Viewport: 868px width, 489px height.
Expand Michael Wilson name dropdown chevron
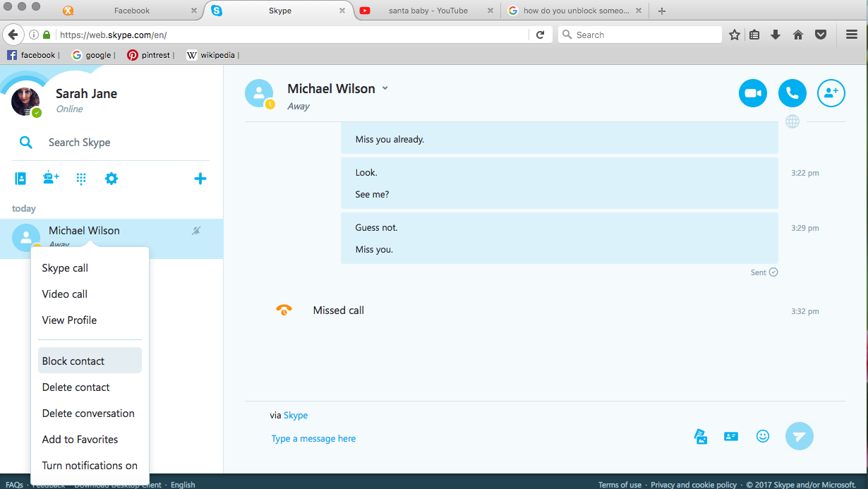tap(385, 89)
